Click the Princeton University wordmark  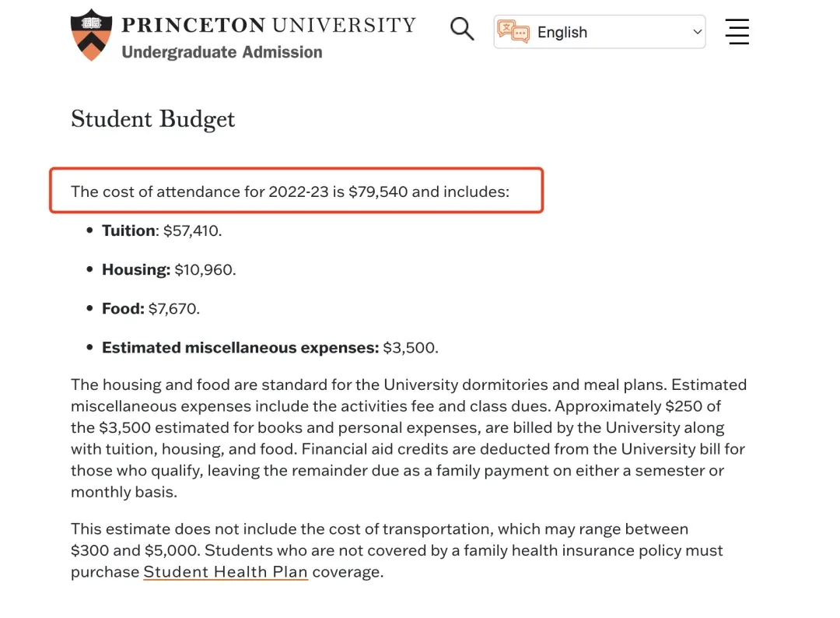[x=268, y=25]
